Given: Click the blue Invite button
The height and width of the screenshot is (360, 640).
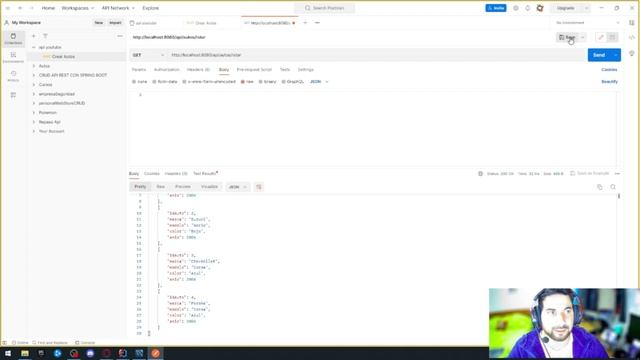Looking at the screenshot, I should (x=496, y=8).
